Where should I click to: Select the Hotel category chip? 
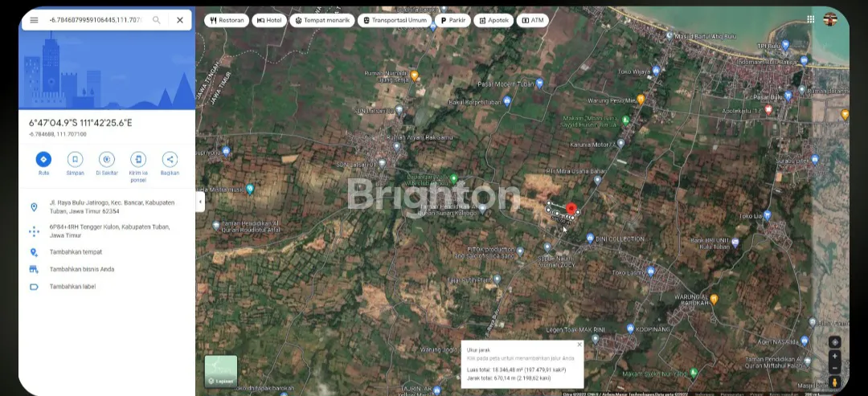coord(270,20)
